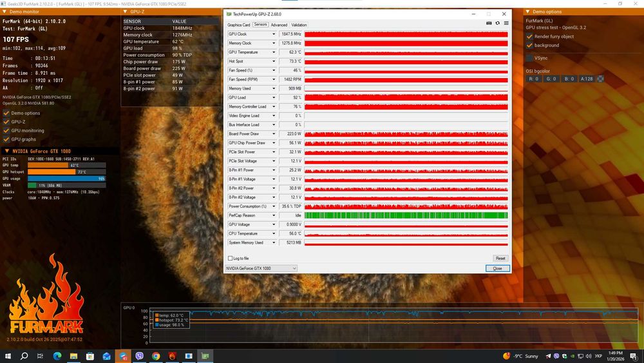Uncheck the background option in Demo options
This screenshot has width=644, height=363.
coord(529,45)
